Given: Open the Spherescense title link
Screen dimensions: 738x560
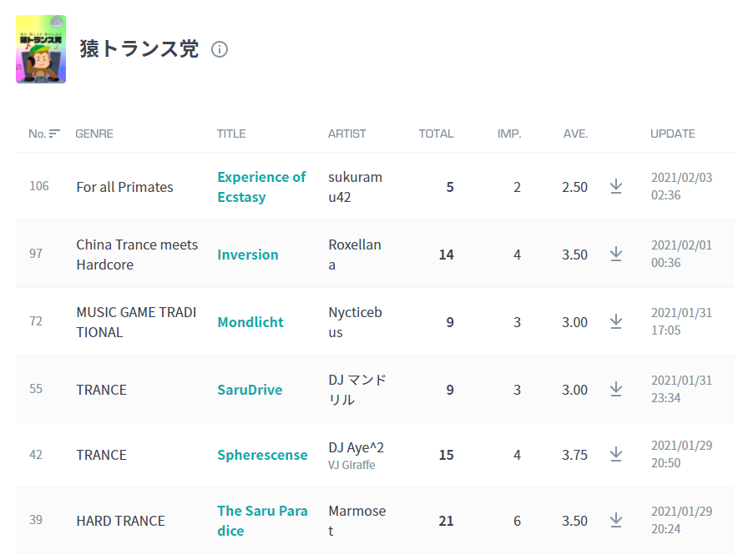Looking at the screenshot, I should 262,455.
